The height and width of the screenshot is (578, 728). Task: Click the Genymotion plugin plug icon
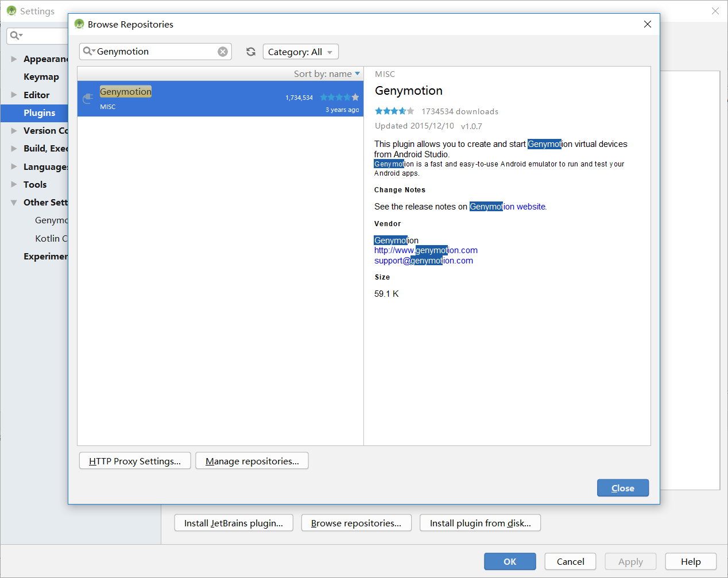pos(88,99)
